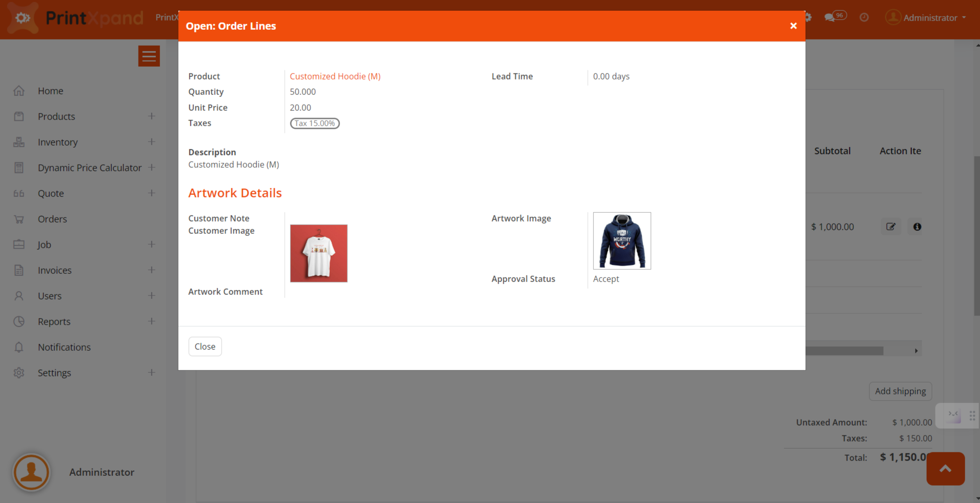Click the customer t-shirt image thumbnail
The image size is (980, 503).
click(318, 253)
